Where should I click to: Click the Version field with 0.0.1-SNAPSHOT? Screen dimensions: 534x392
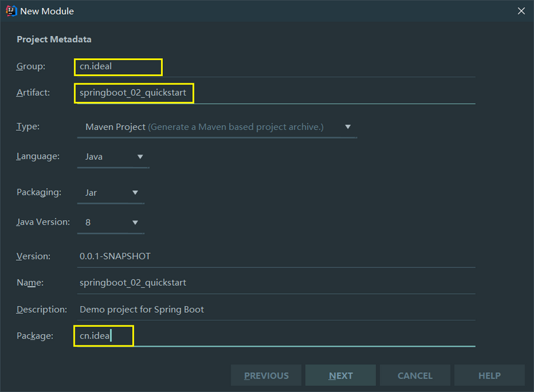(275, 256)
